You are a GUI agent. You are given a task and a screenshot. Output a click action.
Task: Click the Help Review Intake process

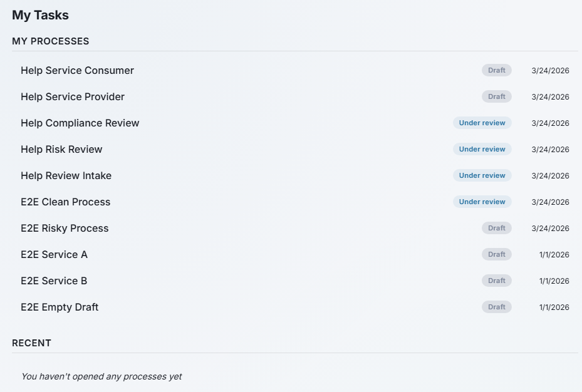(x=66, y=175)
